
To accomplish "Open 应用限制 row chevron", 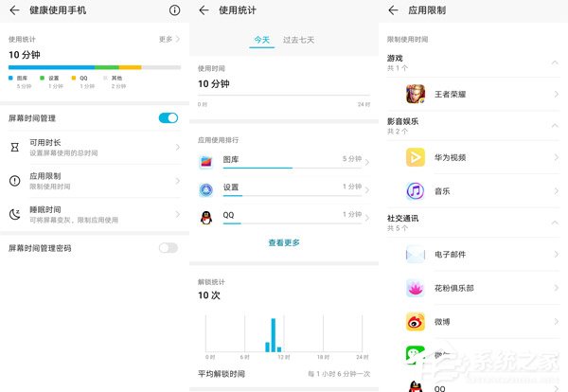I will tap(178, 181).
